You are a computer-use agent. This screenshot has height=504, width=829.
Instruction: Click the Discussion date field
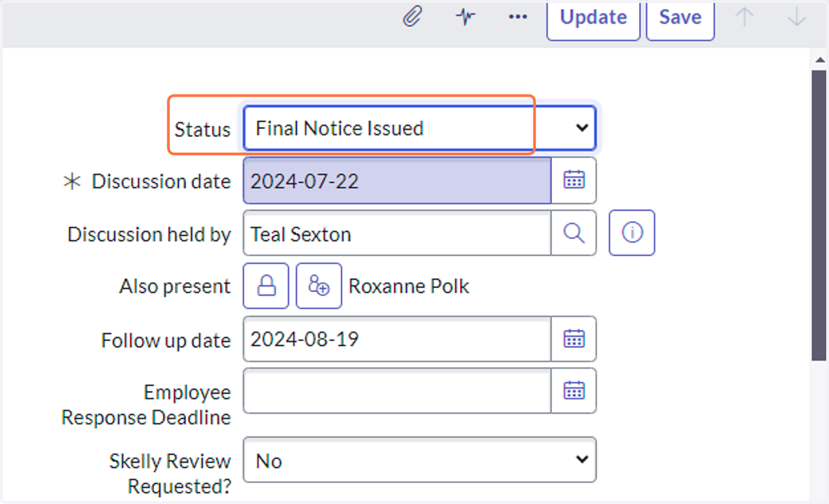pyautogui.click(x=397, y=181)
